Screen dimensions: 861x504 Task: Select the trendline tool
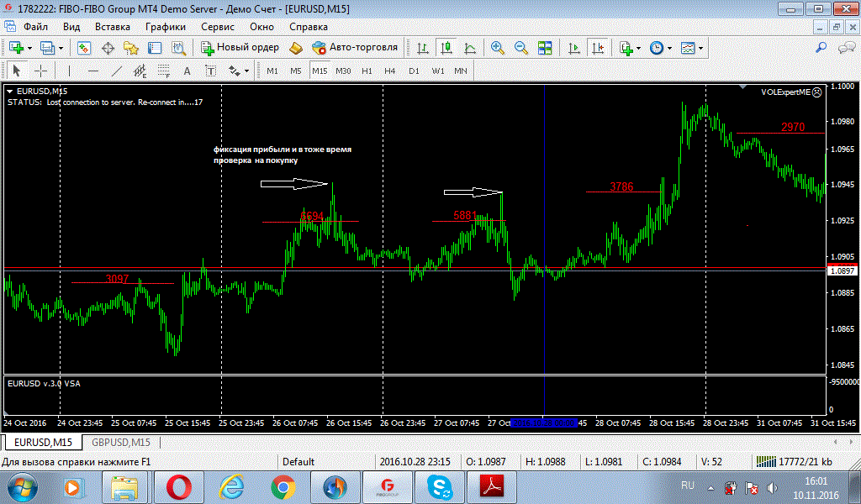pos(116,71)
